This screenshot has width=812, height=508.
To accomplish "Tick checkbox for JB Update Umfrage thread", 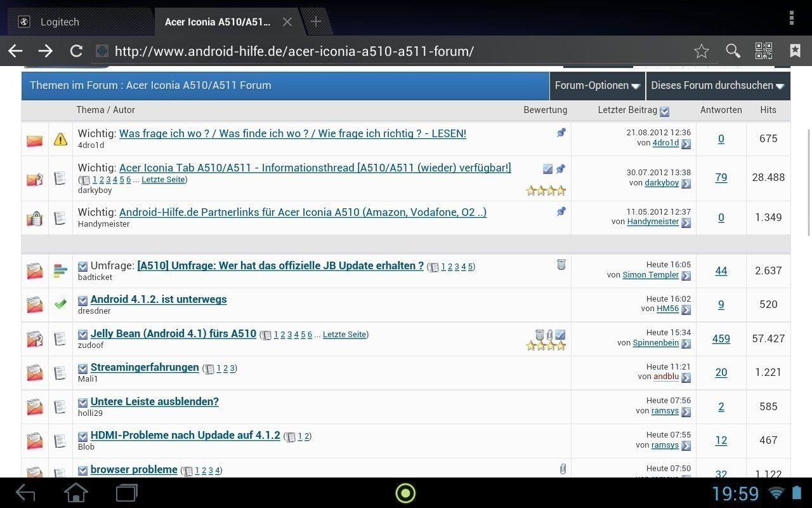I will coord(82,267).
